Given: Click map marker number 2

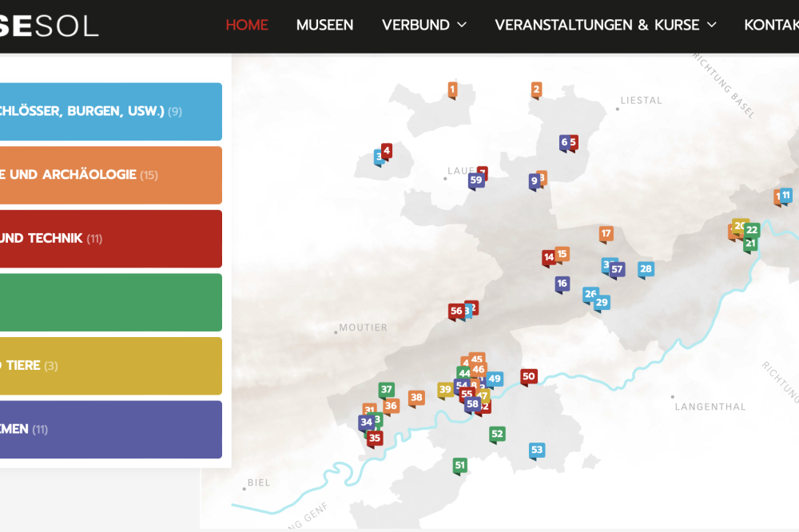Looking at the screenshot, I should 536,89.
